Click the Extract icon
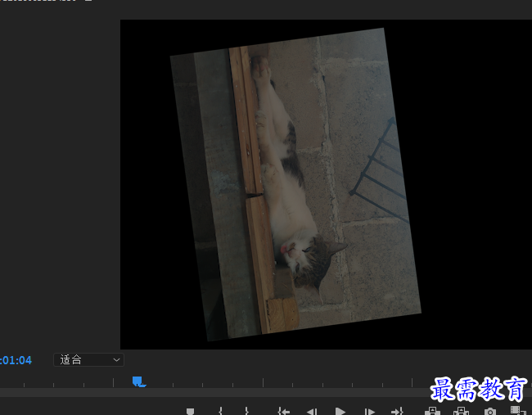The width and height of the screenshot is (532, 415). tap(461, 411)
